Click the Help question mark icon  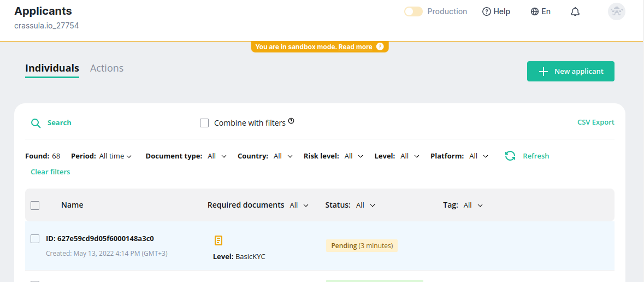pyautogui.click(x=487, y=11)
